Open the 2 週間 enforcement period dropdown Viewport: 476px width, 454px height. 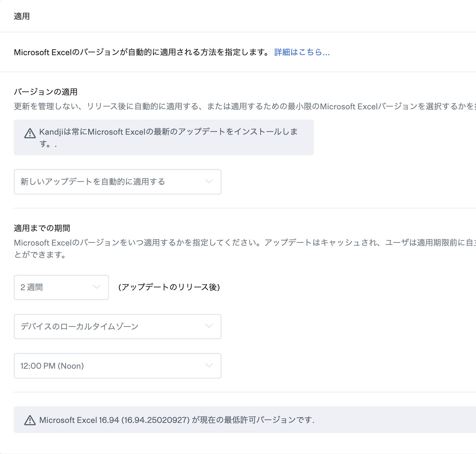click(62, 287)
